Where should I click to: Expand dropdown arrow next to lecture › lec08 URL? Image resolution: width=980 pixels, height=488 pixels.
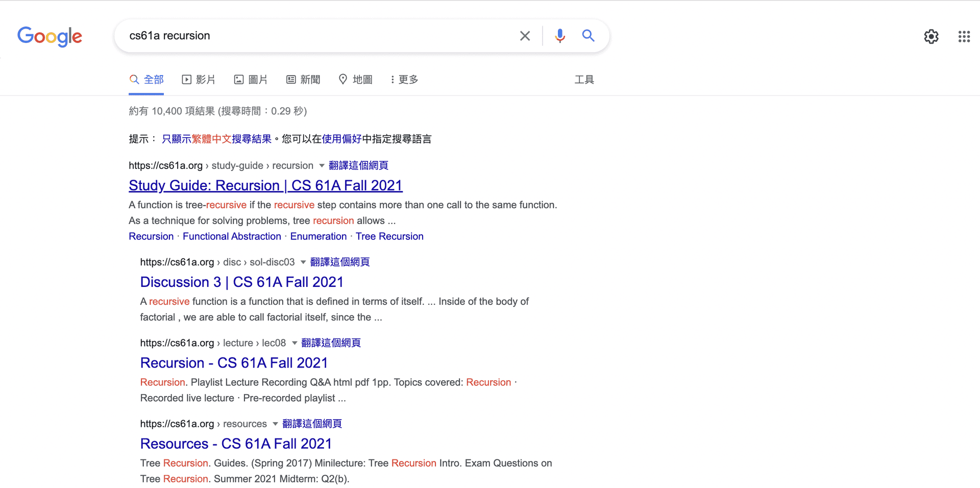click(x=295, y=343)
